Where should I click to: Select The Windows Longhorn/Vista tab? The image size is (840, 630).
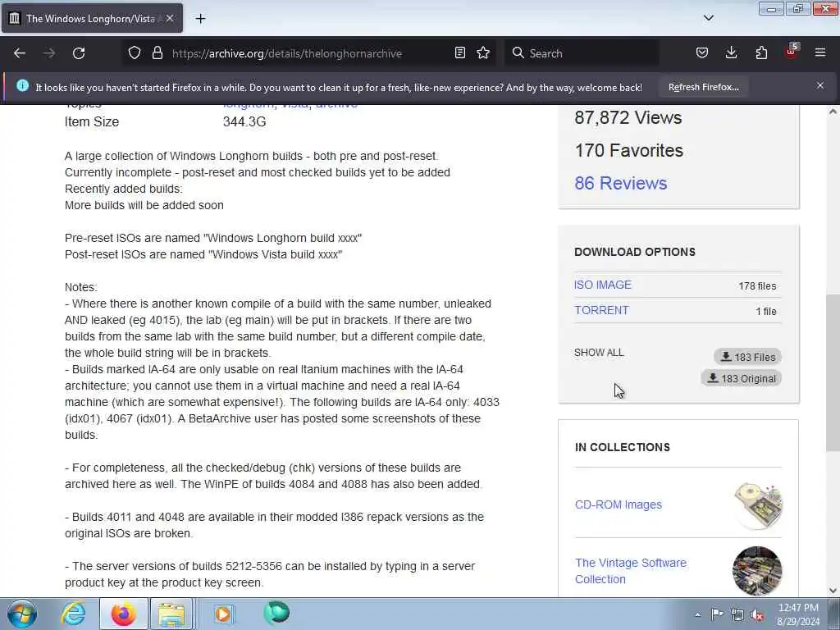click(x=92, y=18)
